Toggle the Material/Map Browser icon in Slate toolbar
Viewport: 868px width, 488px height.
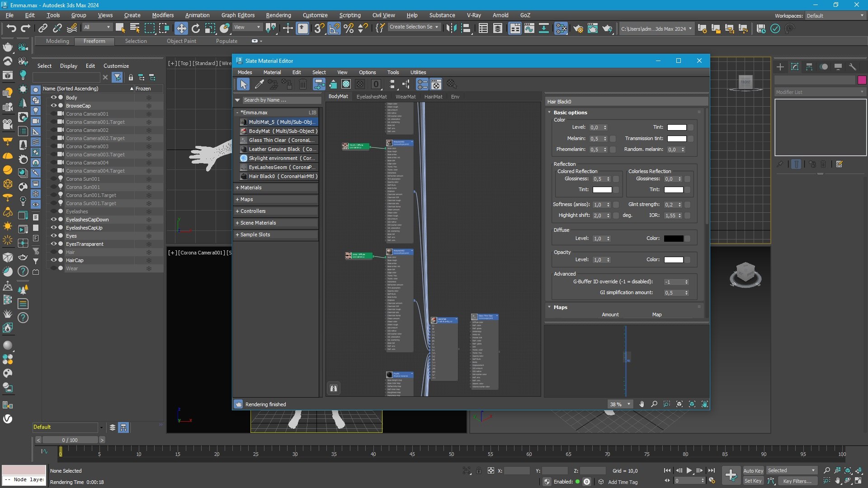(422, 84)
